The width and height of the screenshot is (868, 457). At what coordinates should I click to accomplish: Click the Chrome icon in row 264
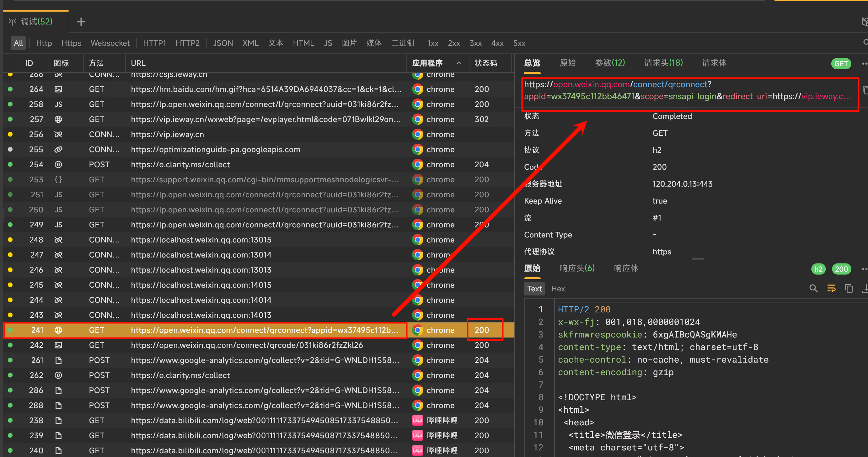tap(418, 89)
